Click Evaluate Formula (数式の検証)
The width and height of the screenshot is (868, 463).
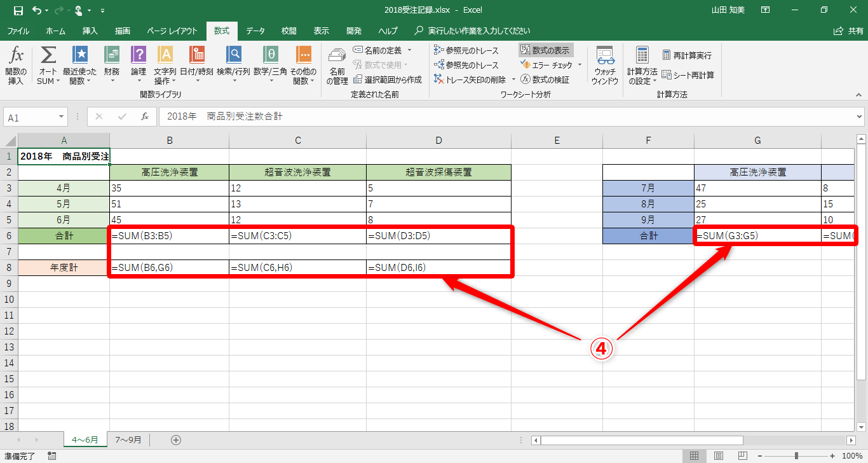[x=545, y=79]
